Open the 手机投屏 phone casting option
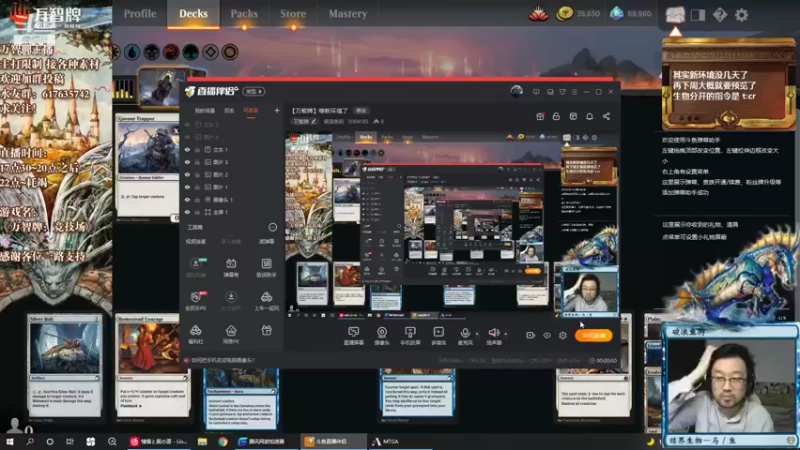The width and height of the screenshot is (800, 450). [410, 336]
